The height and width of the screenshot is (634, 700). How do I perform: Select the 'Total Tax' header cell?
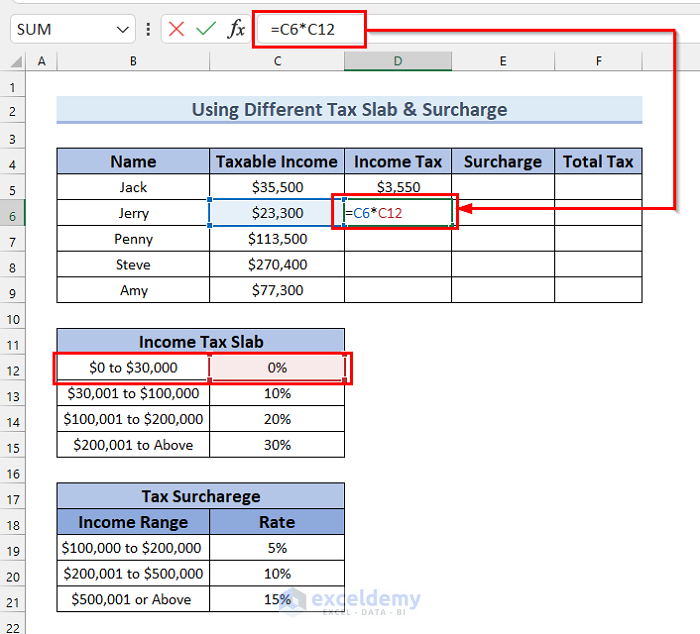point(598,161)
